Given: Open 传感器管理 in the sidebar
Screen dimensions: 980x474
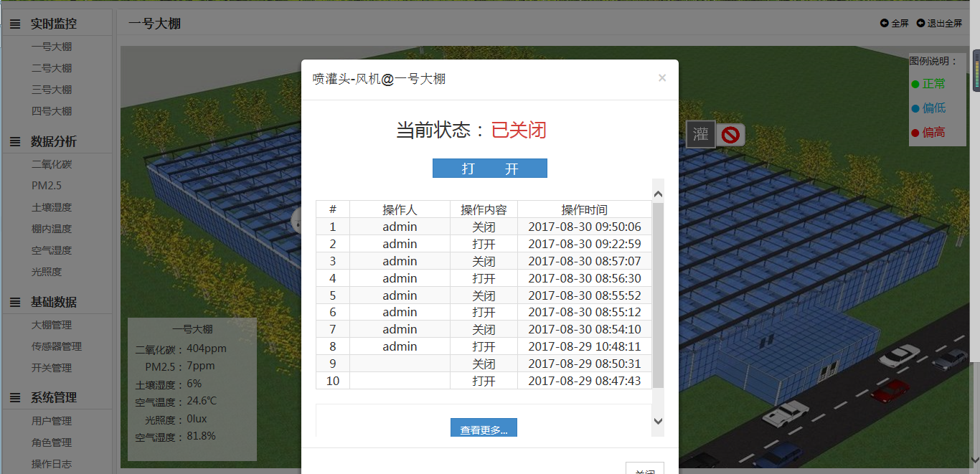Looking at the screenshot, I should [x=57, y=346].
